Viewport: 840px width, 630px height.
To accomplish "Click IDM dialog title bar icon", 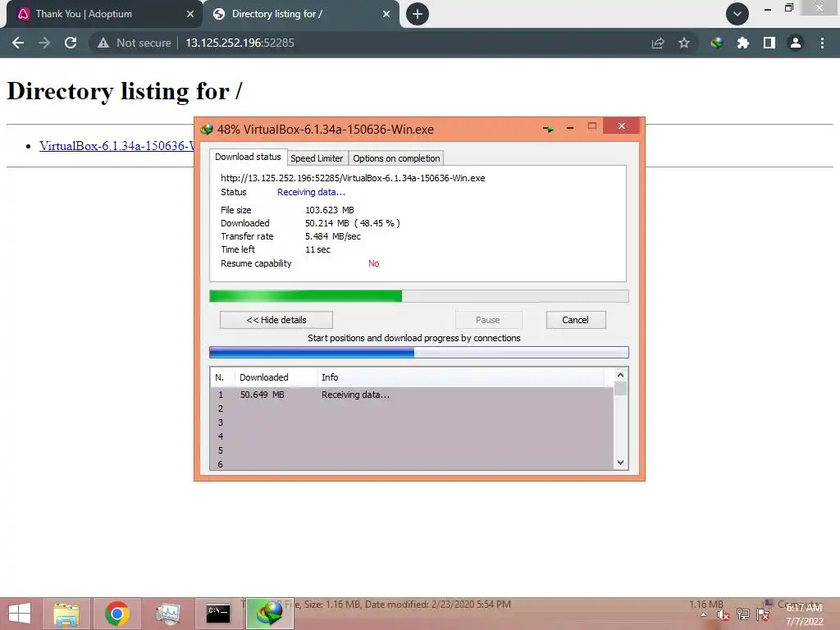I will pos(207,129).
